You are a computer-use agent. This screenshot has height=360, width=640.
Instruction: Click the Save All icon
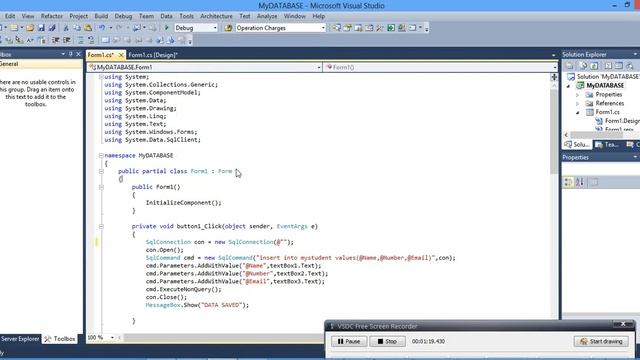pyautogui.click(x=52, y=28)
